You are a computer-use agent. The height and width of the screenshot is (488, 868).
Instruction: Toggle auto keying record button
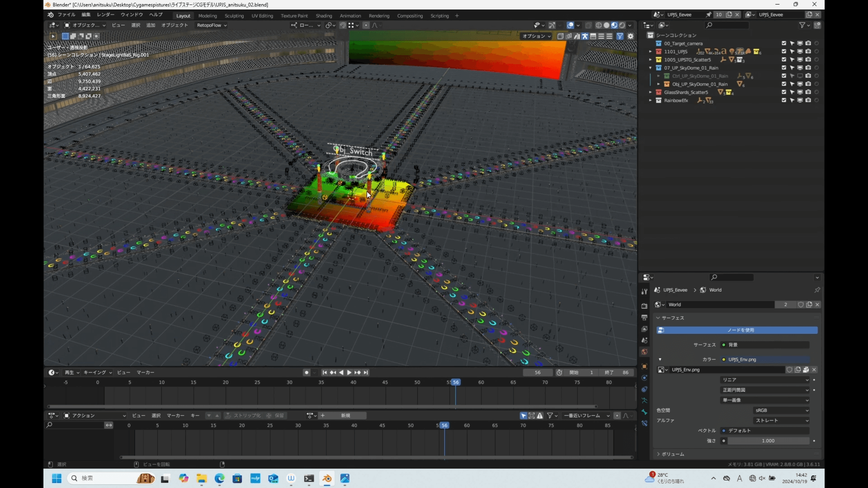[x=307, y=372]
